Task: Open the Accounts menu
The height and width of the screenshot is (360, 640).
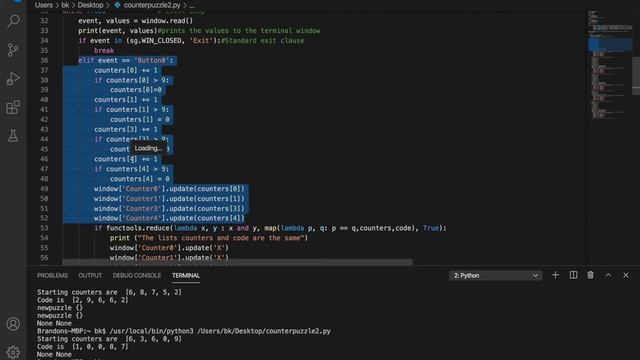Action: 13,324
